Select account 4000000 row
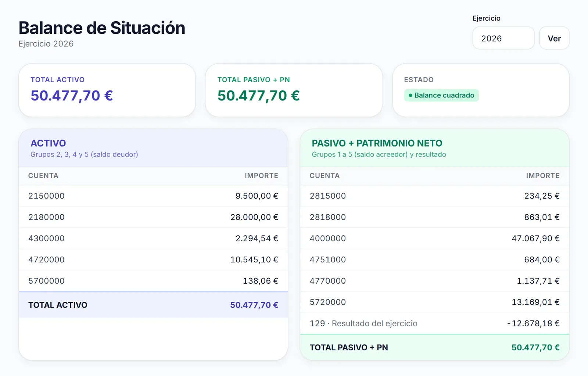The image size is (588, 376). (x=435, y=239)
